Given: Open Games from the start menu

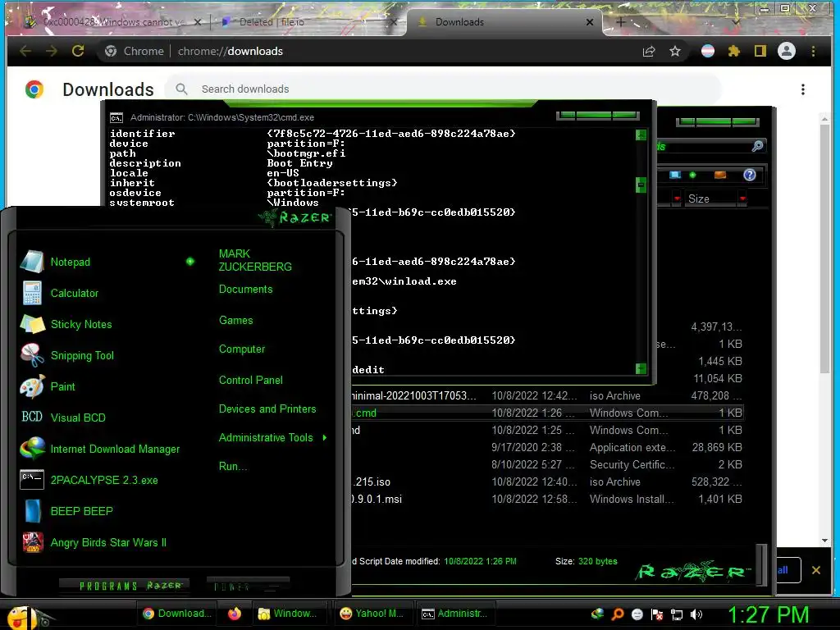Looking at the screenshot, I should pos(235,321).
